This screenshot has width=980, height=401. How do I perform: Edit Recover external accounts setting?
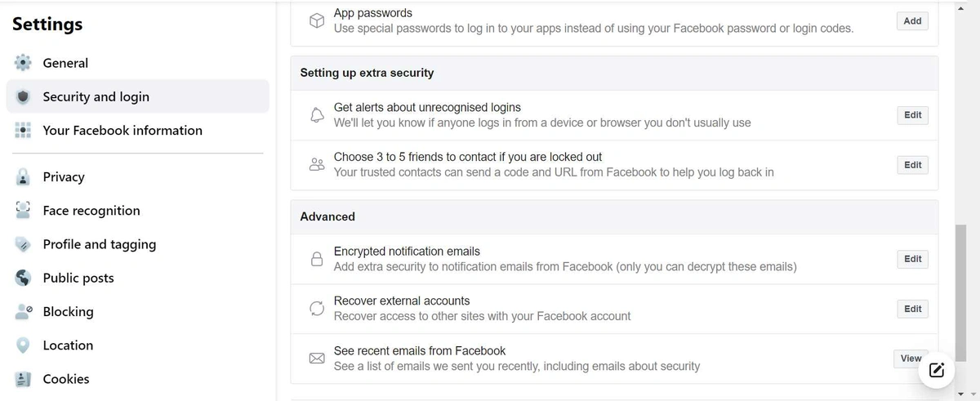point(912,309)
